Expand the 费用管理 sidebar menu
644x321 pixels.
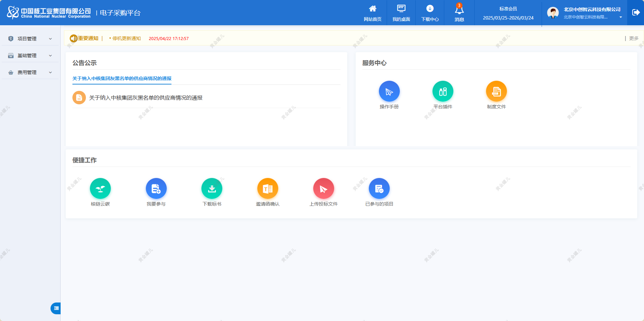tap(30, 72)
